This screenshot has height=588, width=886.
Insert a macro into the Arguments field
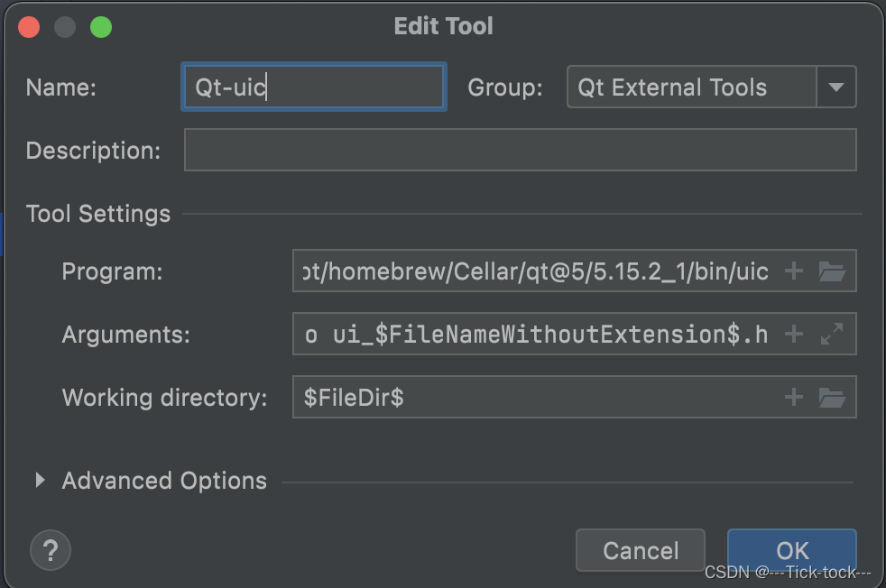tap(794, 335)
